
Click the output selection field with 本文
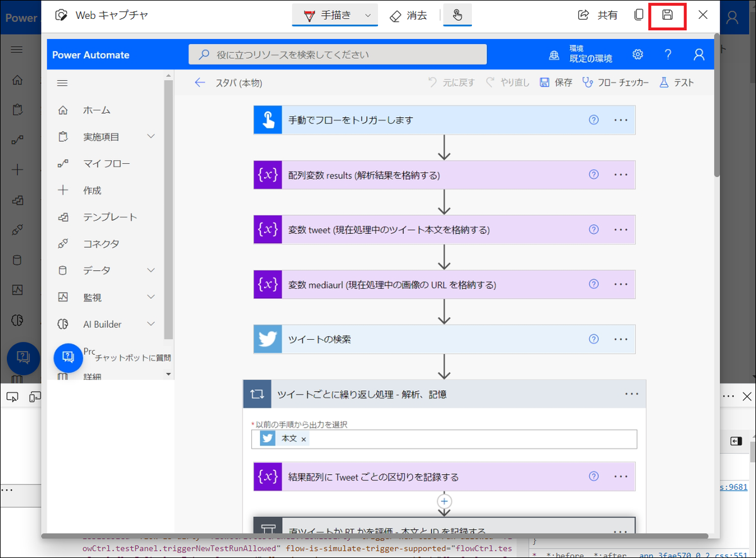click(x=444, y=439)
